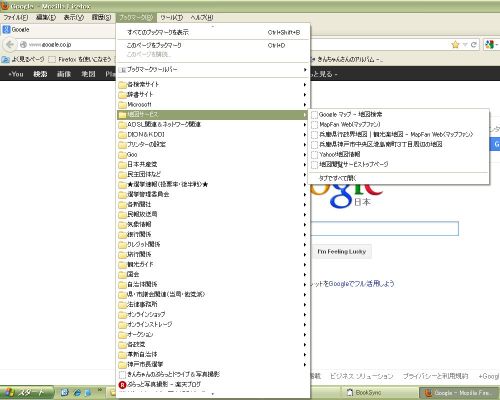
Task: Open the 表示(V) menu
Action: pos(74,17)
